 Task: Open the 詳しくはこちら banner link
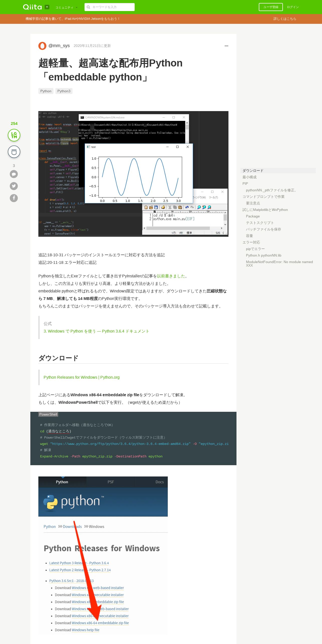[285, 19]
